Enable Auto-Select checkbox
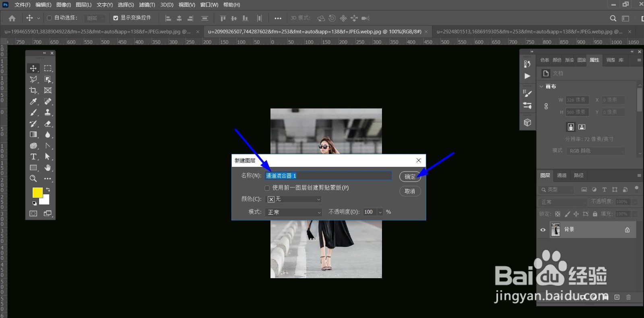The width and height of the screenshot is (644, 318). [50, 18]
